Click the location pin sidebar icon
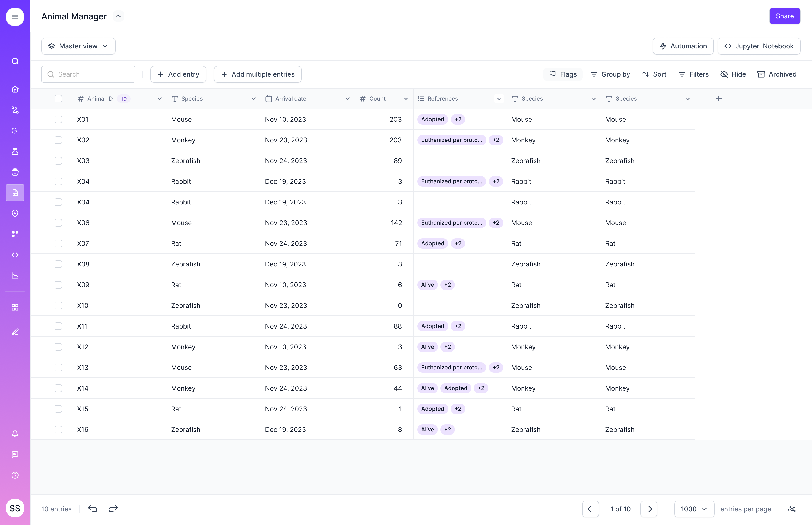 click(15, 213)
